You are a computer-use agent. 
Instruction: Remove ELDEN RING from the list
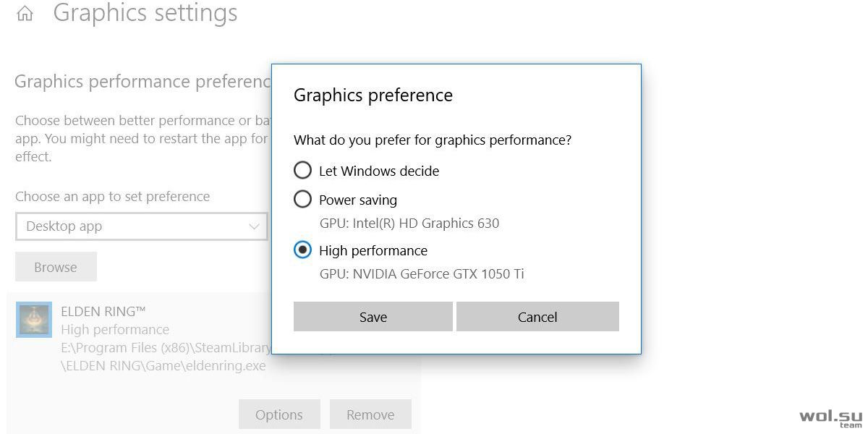(370, 414)
